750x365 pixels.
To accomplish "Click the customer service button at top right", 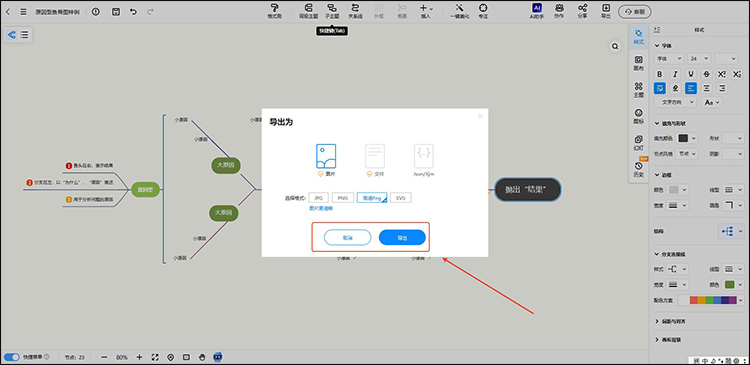I will [x=635, y=12].
